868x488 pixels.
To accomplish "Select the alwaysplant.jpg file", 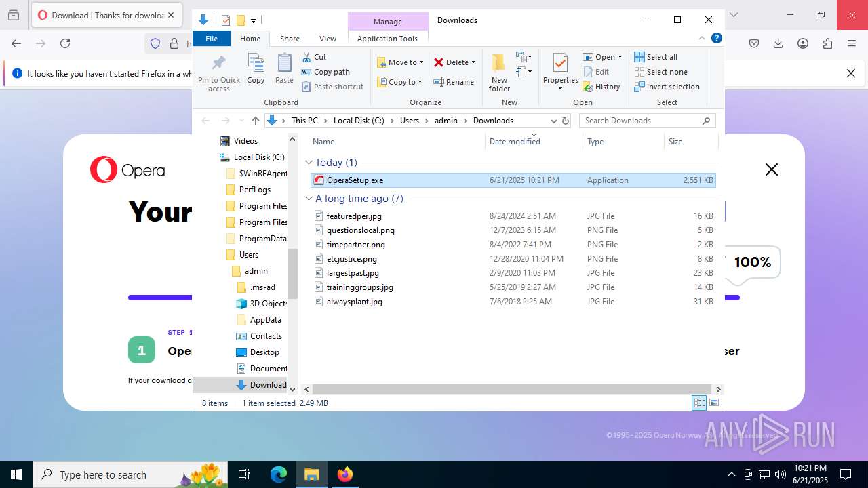I will tap(513, 302).
